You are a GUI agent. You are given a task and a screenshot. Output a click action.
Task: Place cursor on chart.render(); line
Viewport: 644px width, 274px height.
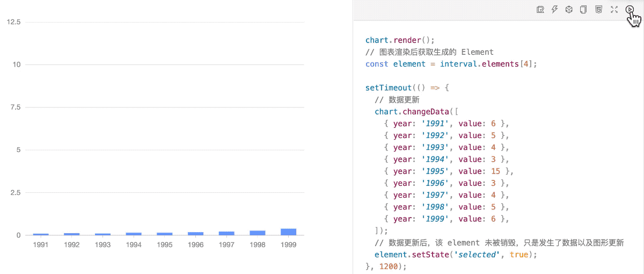click(400, 40)
